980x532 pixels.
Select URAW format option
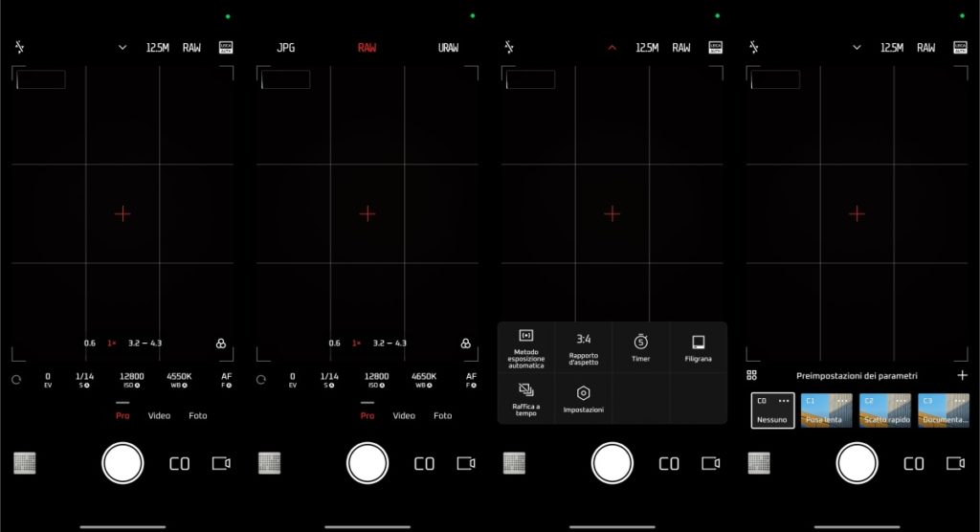coord(448,48)
